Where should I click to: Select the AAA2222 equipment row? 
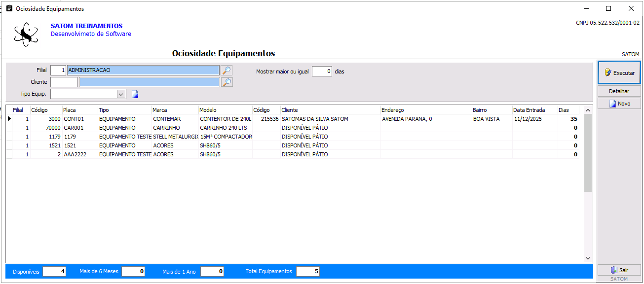click(x=79, y=154)
